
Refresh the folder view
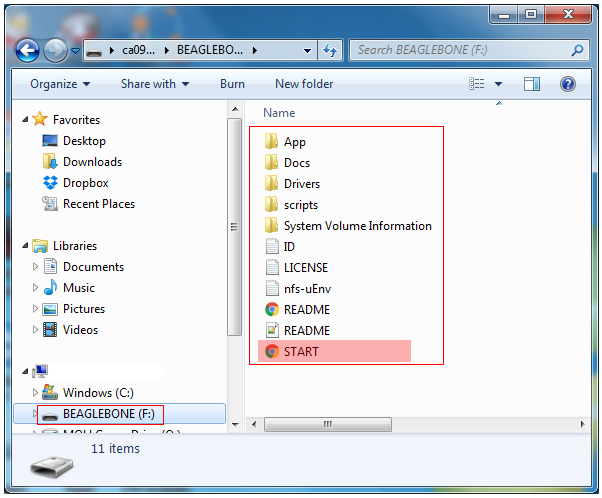tap(330, 50)
